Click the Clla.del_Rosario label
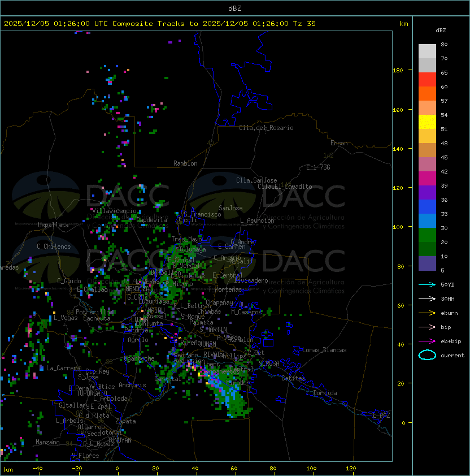Viewport: 470px width, 476px height. 266,128
